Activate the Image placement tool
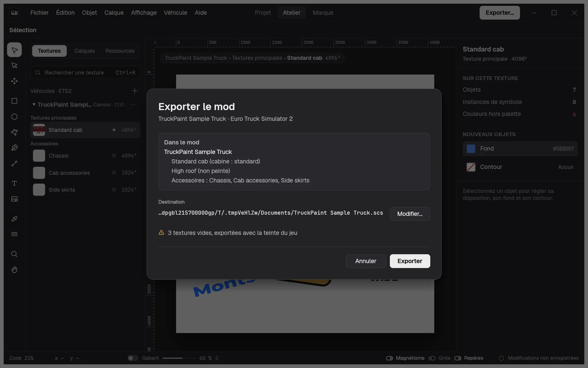 pos(14,199)
